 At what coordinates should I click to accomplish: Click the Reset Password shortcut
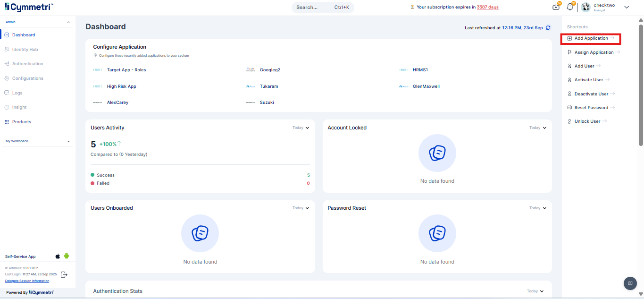[x=591, y=108]
